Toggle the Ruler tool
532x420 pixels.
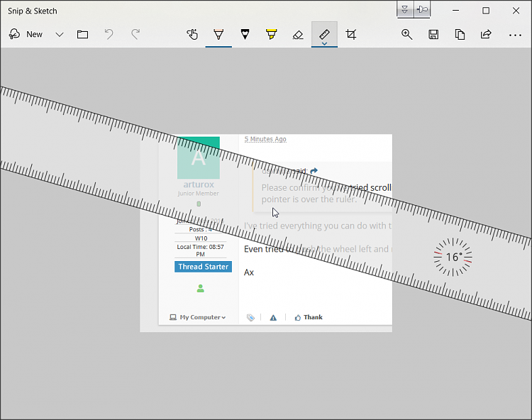coord(324,33)
